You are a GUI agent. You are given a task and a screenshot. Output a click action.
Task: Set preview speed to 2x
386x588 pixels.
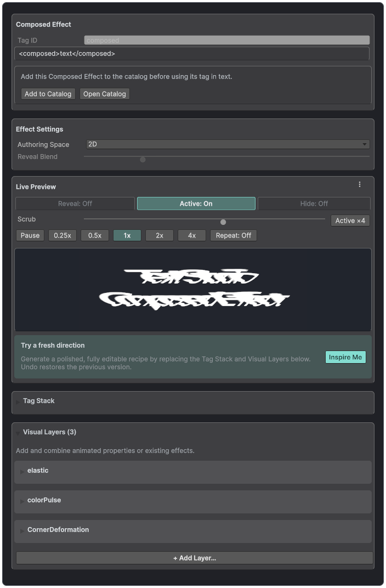pyautogui.click(x=160, y=235)
